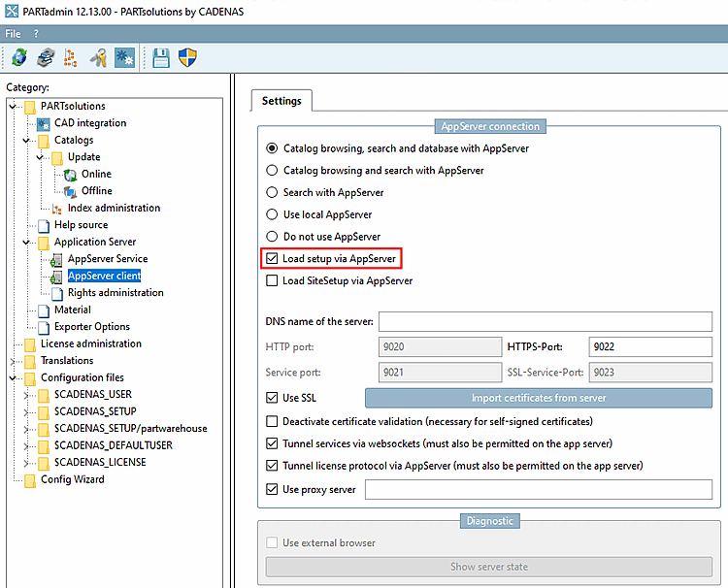The height and width of the screenshot is (588, 728).
Task: Toggle the Use SSL checkbox
Action: coord(272,398)
